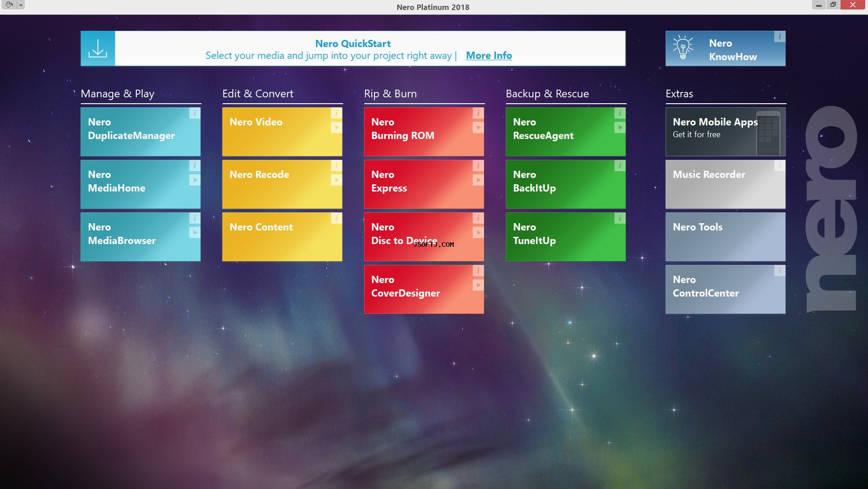This screenshot has width=868, height=489.
Task: Show info for Music Recorder
Action: (780, 166)
